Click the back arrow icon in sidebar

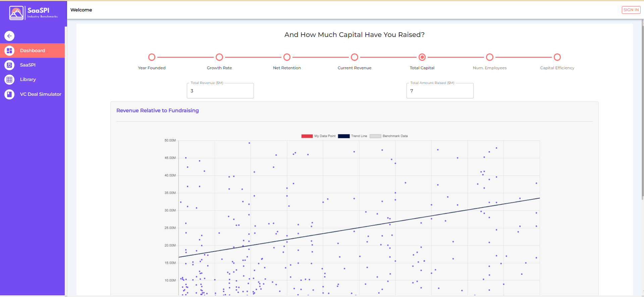[x=9, y=36]
